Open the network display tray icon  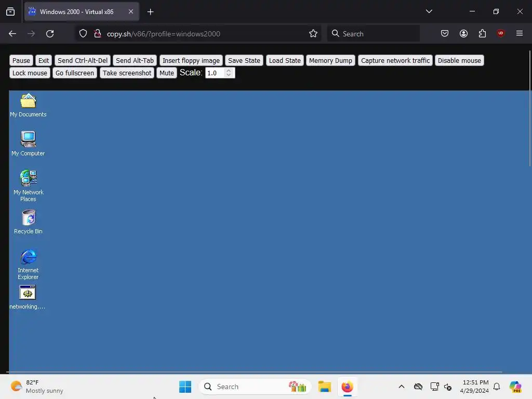[435, 387]
